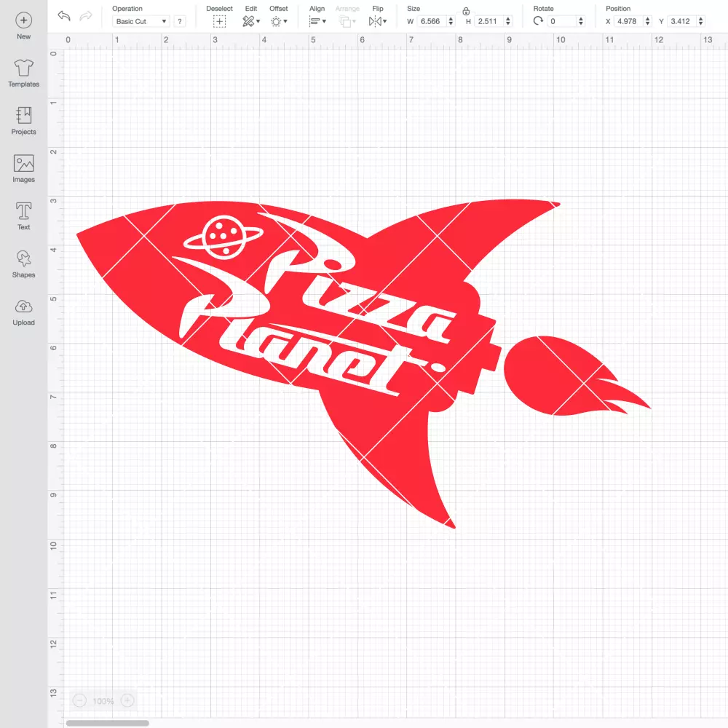Screen dimensions: 728x728
Task: Click the Redo arrow
Action: [86, 16]
